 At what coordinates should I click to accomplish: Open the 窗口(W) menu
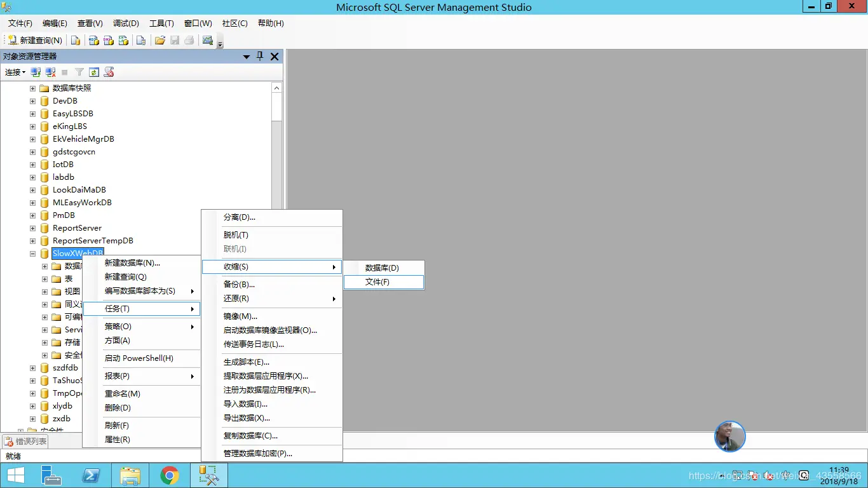tap(198, 23)
